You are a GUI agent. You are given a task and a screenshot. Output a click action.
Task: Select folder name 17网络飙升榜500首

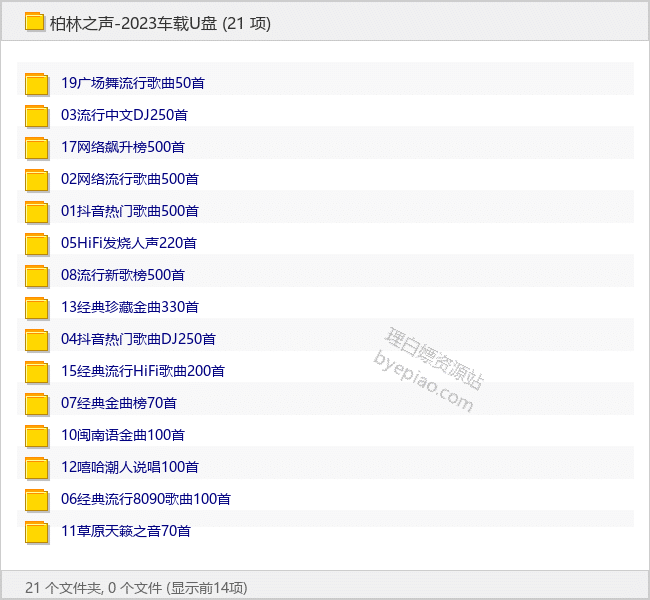pyautogui.click(x=123, y=147)
